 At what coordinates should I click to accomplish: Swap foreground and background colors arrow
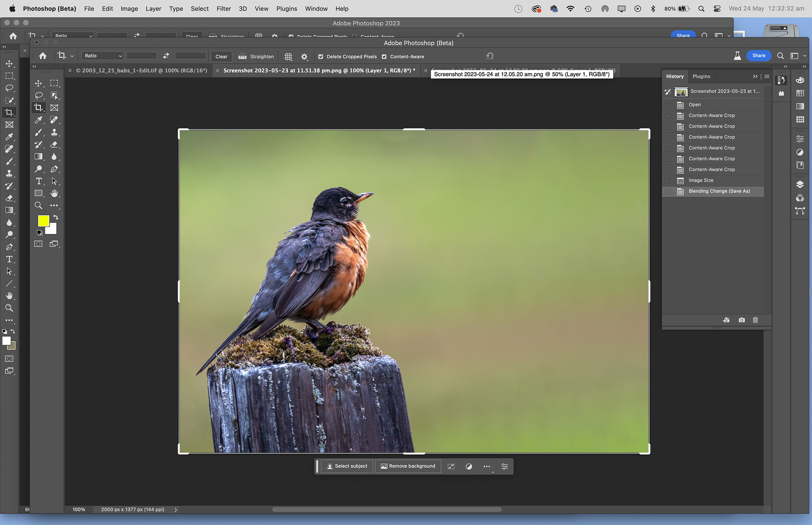point(56,218)
